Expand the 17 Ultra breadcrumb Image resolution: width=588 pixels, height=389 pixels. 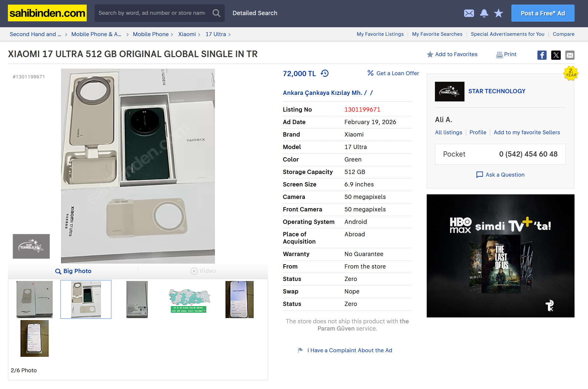(x=215, y=34)
